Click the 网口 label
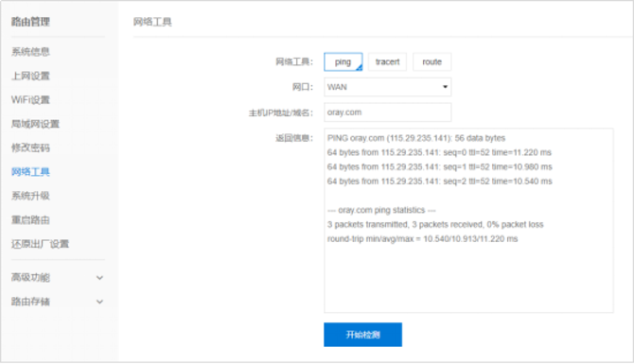The image size is (634, 364). [303, 87]
